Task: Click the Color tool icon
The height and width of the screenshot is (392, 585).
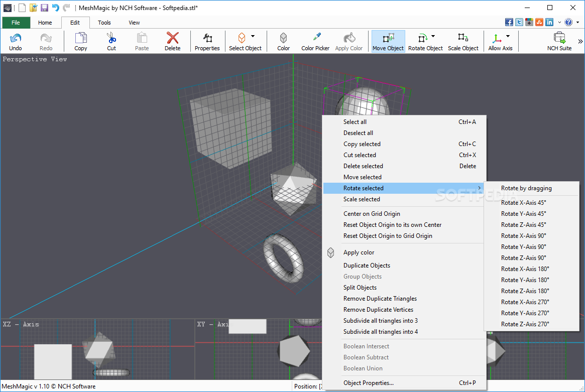Action: pyautogui.click(x=283, y=38)
